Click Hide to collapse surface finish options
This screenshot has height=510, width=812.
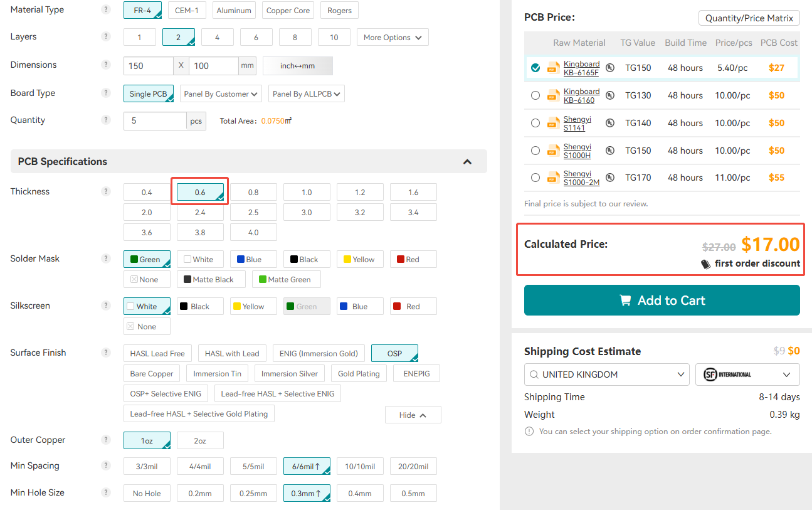pyautogui.click(x=413, y=415)
